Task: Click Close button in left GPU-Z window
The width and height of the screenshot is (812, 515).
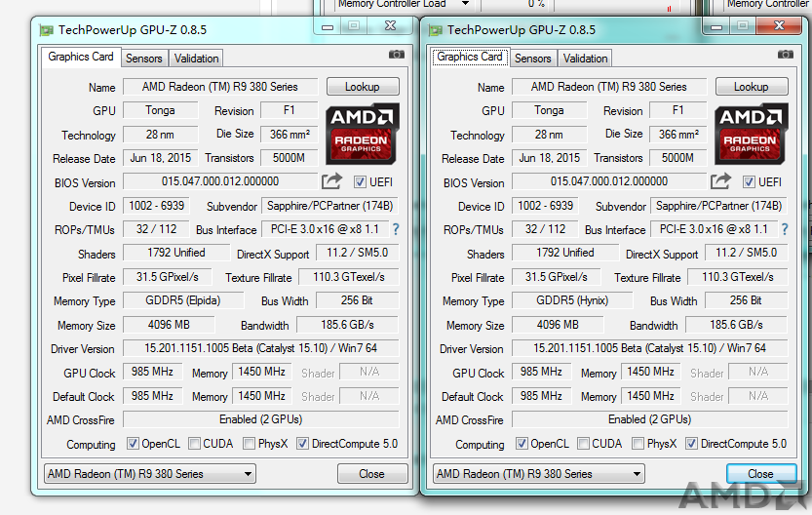Action: [x=372, y=474]
